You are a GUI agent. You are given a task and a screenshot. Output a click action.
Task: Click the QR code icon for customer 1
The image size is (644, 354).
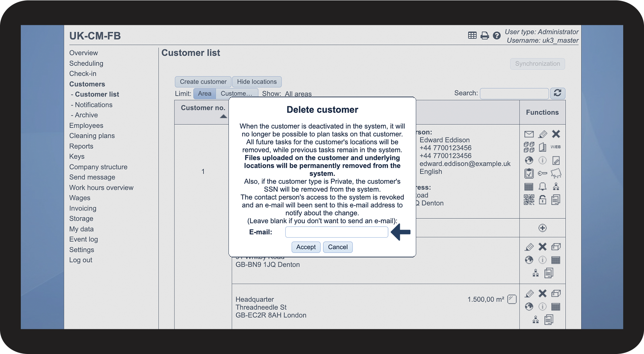pos(529,200)
